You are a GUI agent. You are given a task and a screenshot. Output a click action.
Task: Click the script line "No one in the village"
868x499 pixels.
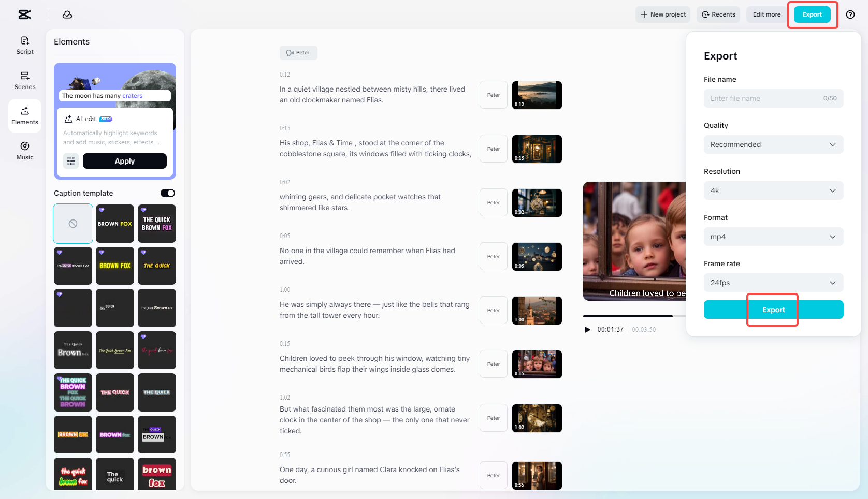pyautogui.click(x=368, y=256)
